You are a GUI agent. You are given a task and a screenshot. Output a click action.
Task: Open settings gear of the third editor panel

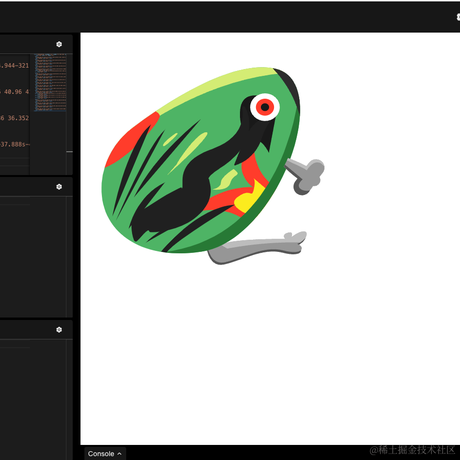(59, 330)
